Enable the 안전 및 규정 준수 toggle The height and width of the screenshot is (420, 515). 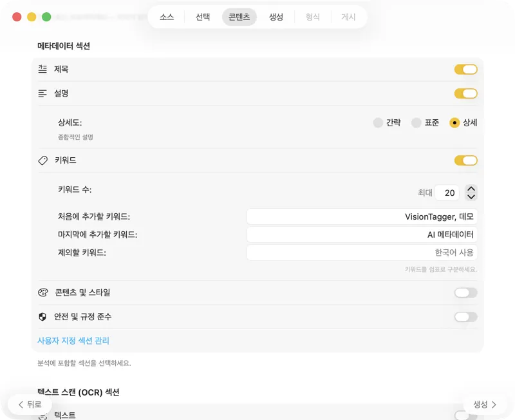(465, 316)
